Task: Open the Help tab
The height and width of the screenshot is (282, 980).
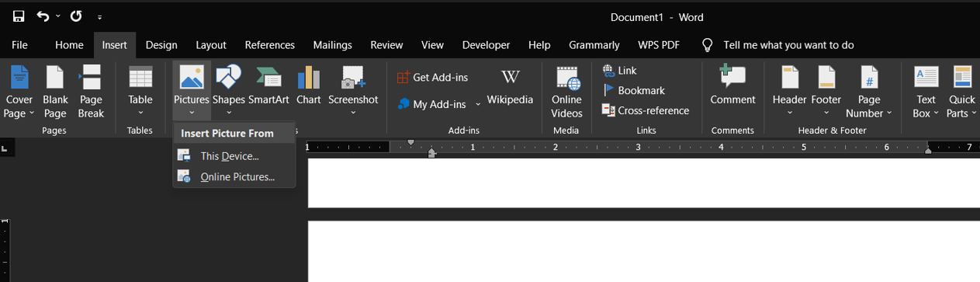Action: click(x=539, y=45)
